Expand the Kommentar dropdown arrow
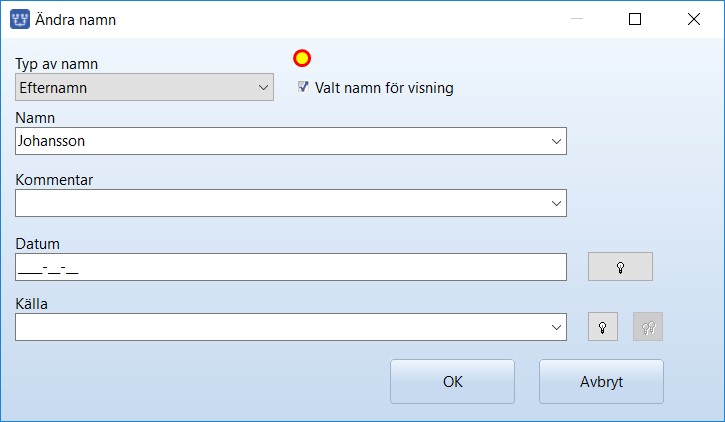This screenshot has height=422, width=725. coord(556,203)
